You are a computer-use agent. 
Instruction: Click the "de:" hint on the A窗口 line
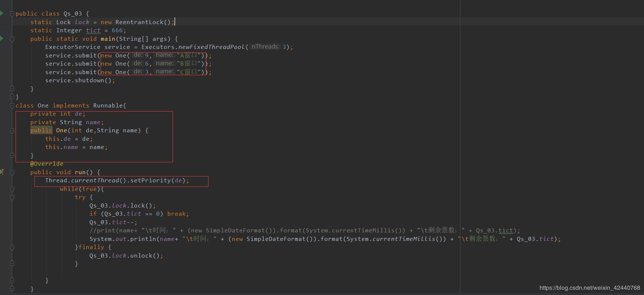point(138,55)
